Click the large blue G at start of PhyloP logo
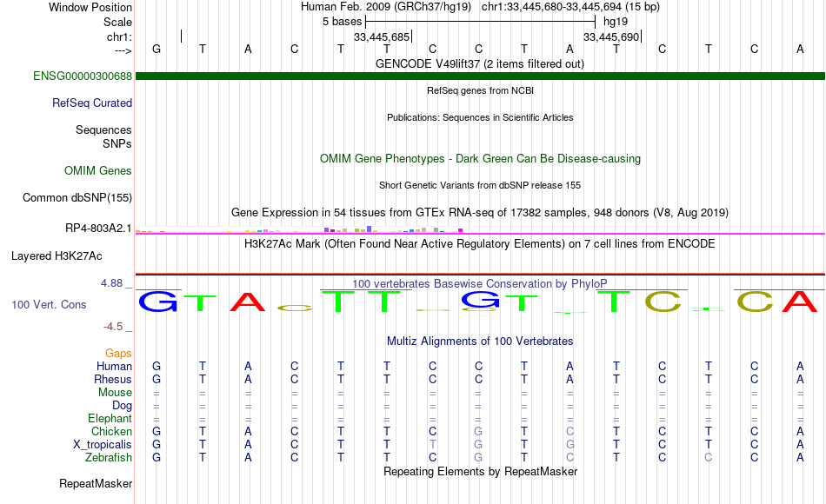 point(157,302)
